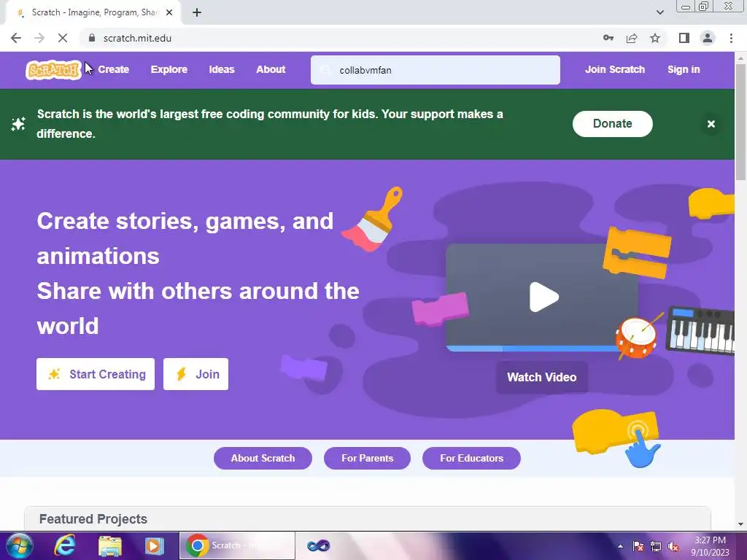Dismiss the green donation banner
Screen dimensions: 747x560
point(711,124)
